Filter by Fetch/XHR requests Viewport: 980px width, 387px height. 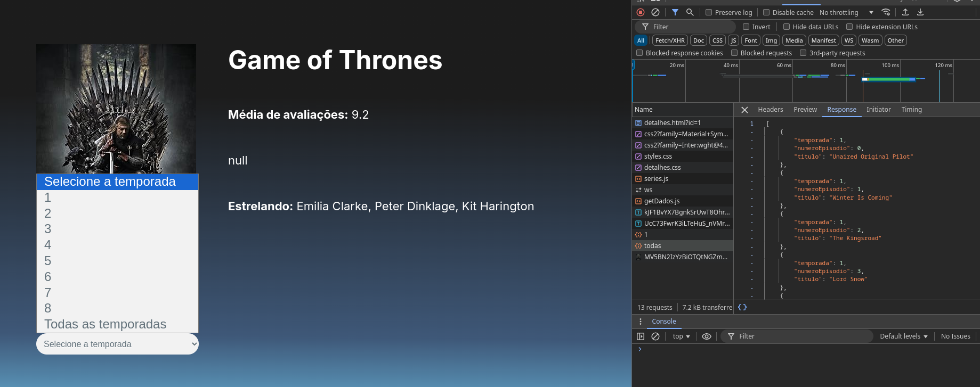pyautogui.click(x=670, y=40)
